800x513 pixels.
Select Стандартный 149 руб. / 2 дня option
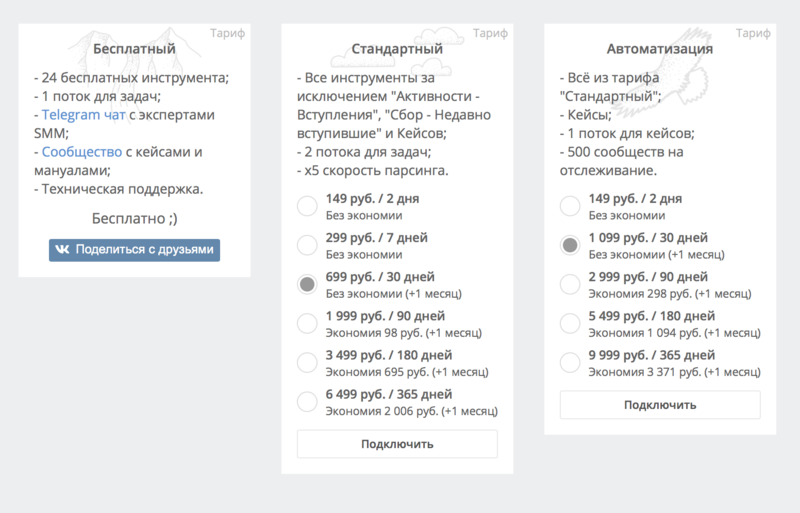pos(308,207)
